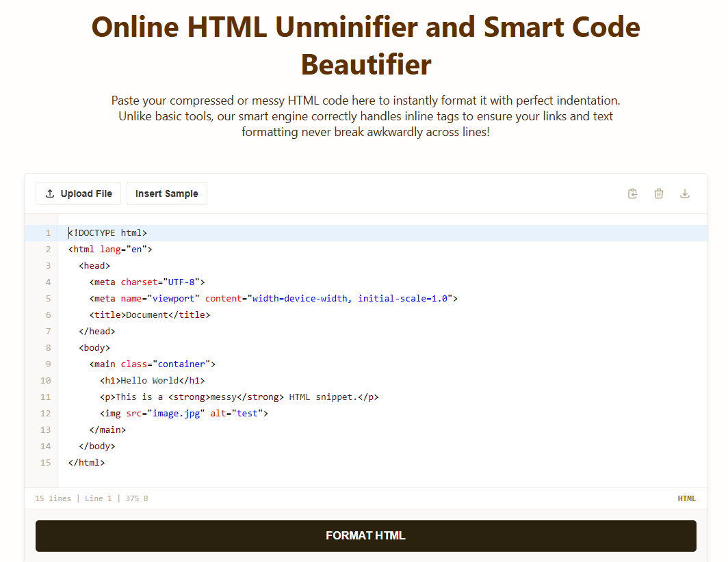
Task: Select the HTML language indicator in the status bar
Action: (686, 498)
